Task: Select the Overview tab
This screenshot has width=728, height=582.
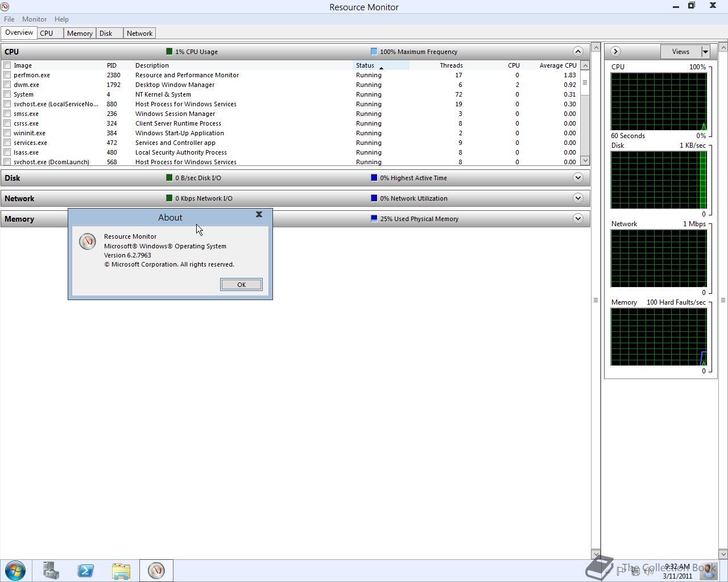Action: 19,32
